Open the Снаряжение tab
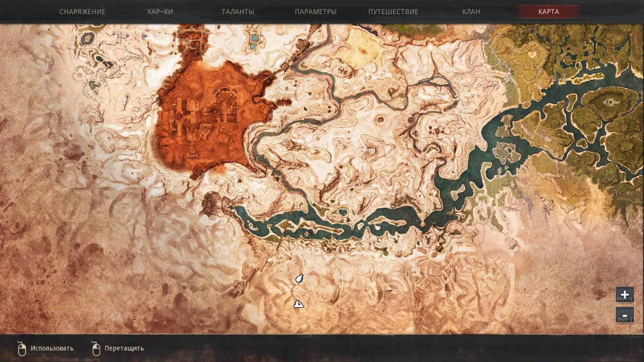The height and width of the screenshot is (362, 644). pos(83,12)
